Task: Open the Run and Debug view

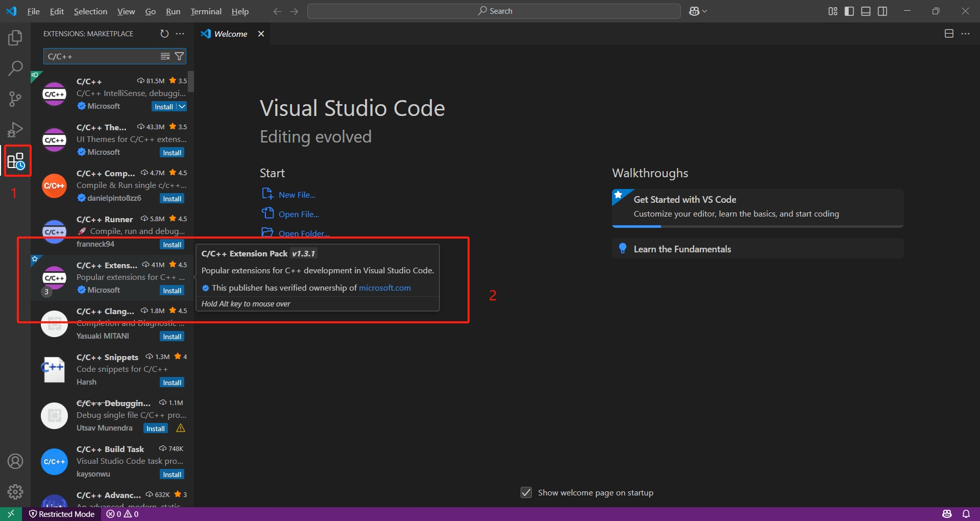Action: 15,130
